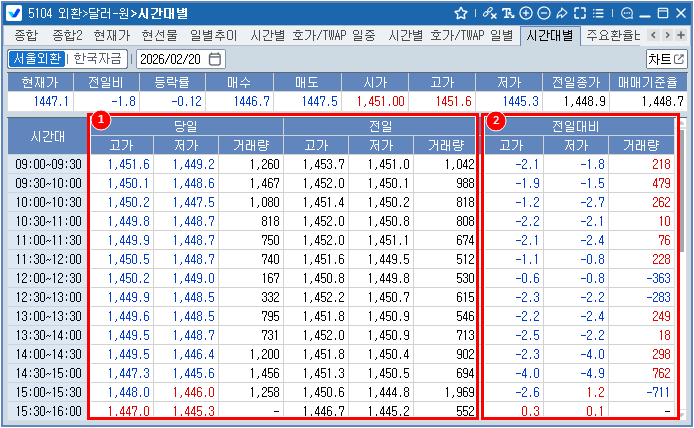Open the list menu icon in title bar
The height and width of the screenshot is (428, 694).
tap(596, 14)
